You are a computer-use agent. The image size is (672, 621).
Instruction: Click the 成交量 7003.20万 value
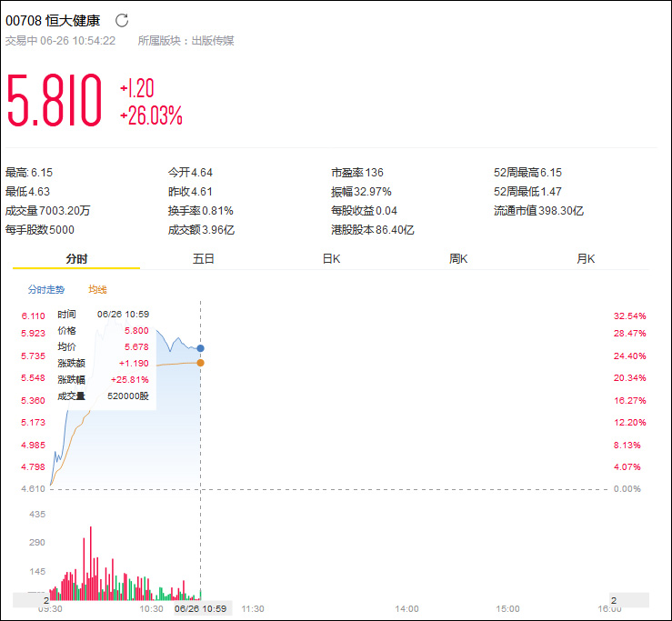tap(47, 211)
